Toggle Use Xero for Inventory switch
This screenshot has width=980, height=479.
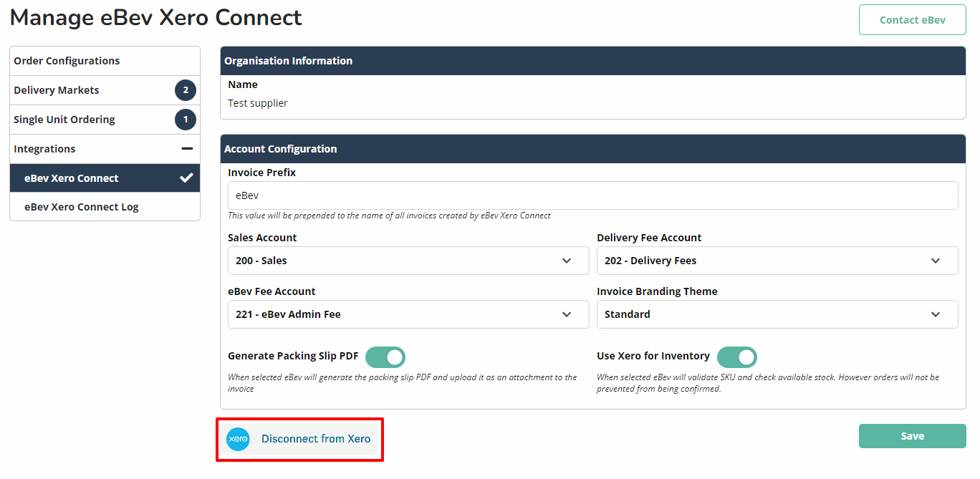[737, 357]
